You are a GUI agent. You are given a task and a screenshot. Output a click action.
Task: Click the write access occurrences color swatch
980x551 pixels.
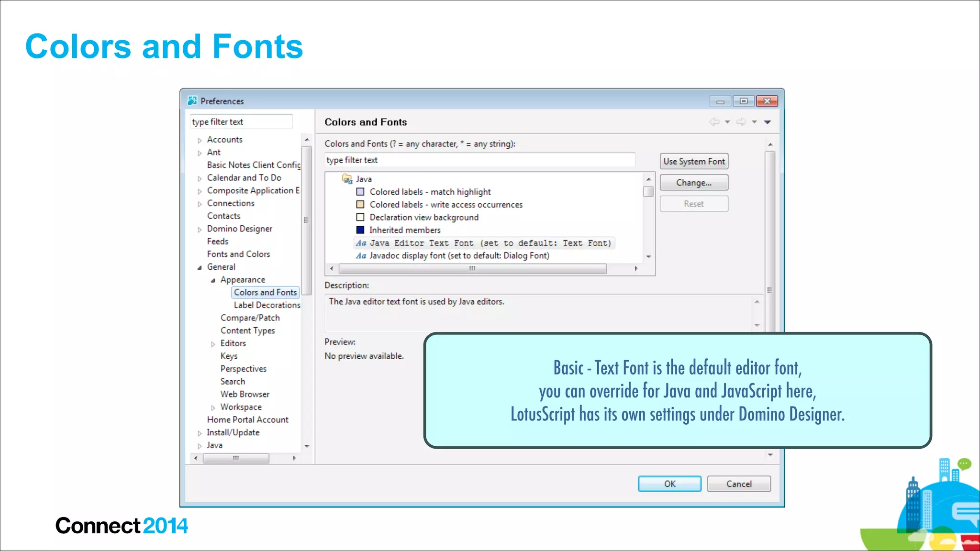click(360, 205)
